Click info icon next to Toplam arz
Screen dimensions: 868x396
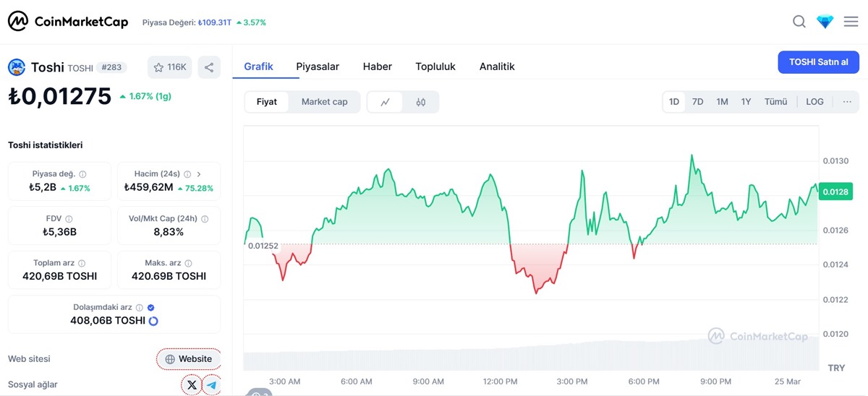pyautogui.click(x=82, y=263)
